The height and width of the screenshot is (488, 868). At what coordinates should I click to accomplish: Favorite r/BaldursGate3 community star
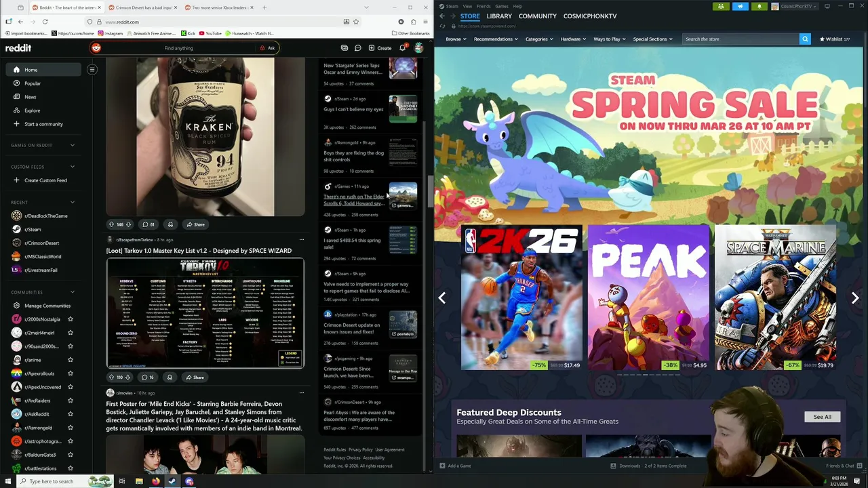(x=70, y=455)
